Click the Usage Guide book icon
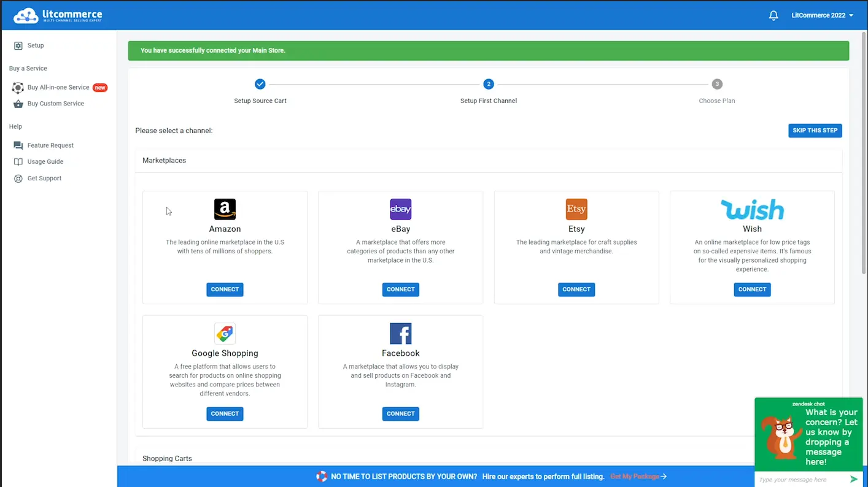Image resolution: width=868 pixels, height=487 pixels. pos(18,162)
